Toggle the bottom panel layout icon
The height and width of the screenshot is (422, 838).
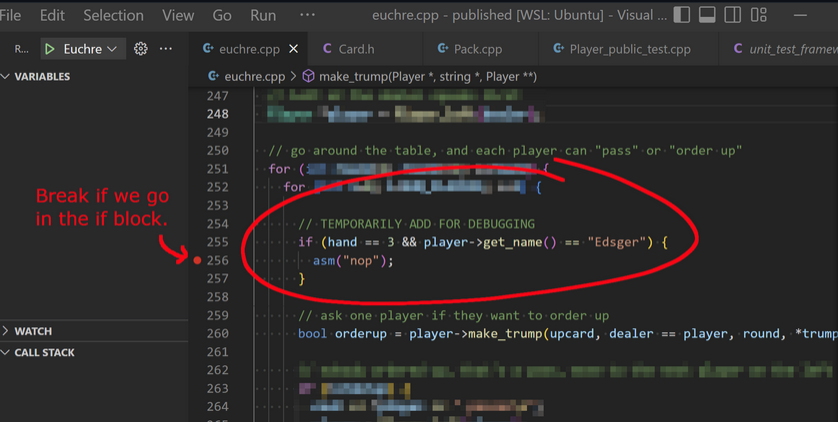click(x=707, y=15)
